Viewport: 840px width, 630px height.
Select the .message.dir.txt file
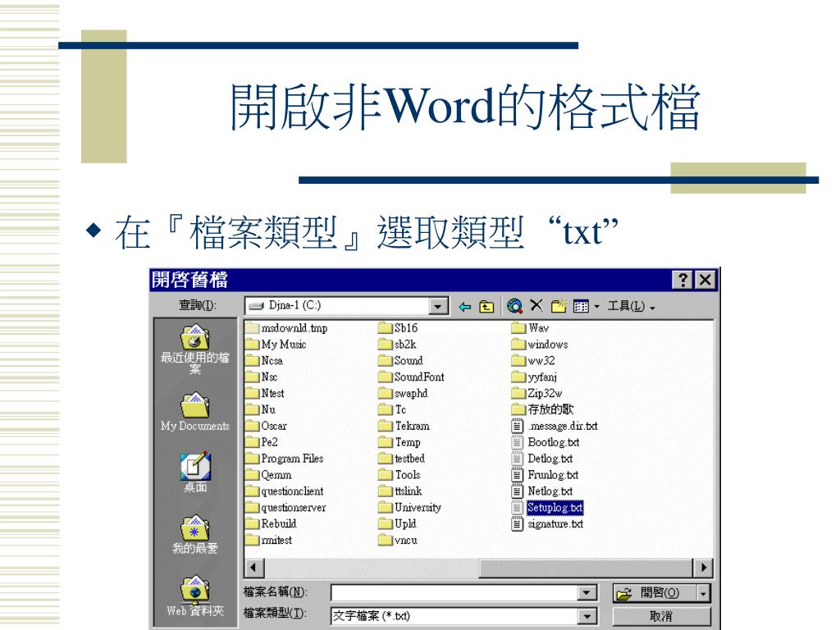point(555,427)
